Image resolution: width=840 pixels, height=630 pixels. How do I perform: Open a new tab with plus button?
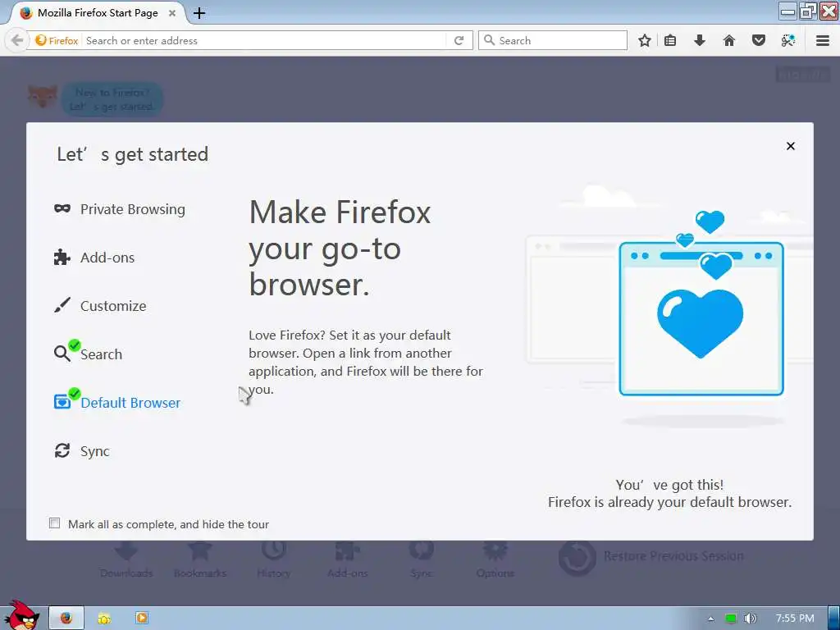199,13
